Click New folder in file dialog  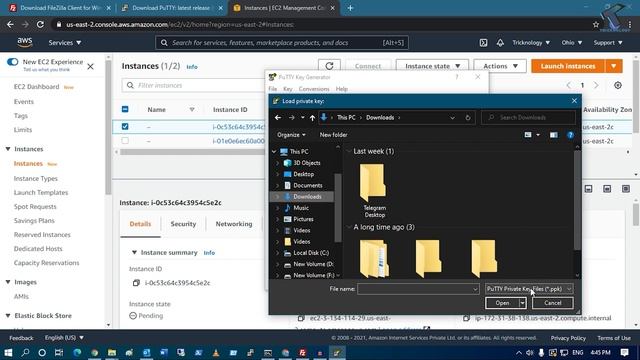[333, 135]
